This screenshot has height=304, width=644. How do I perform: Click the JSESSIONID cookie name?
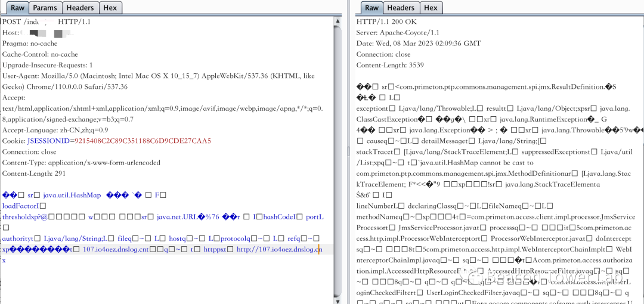click(48, 141)
